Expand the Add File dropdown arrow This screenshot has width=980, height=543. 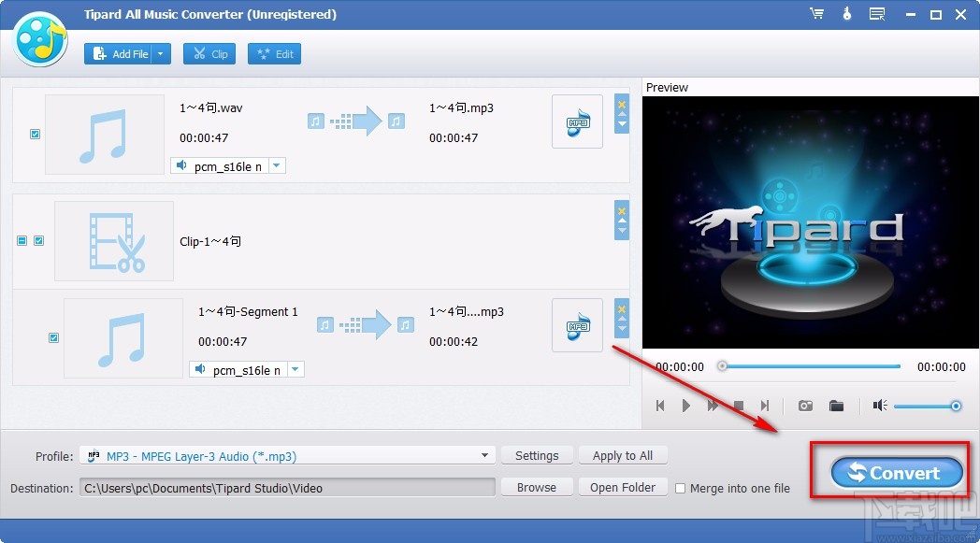161,53
